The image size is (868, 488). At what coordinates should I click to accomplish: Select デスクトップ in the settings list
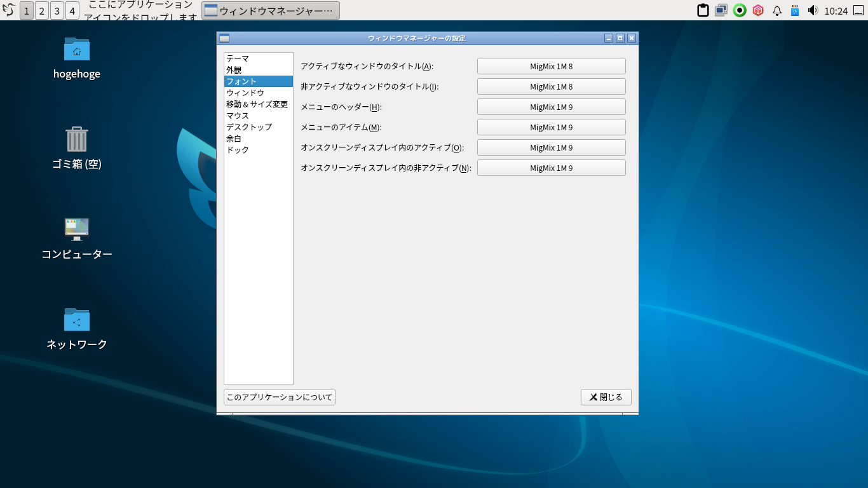pyautogui.click(x=259, y=127)
